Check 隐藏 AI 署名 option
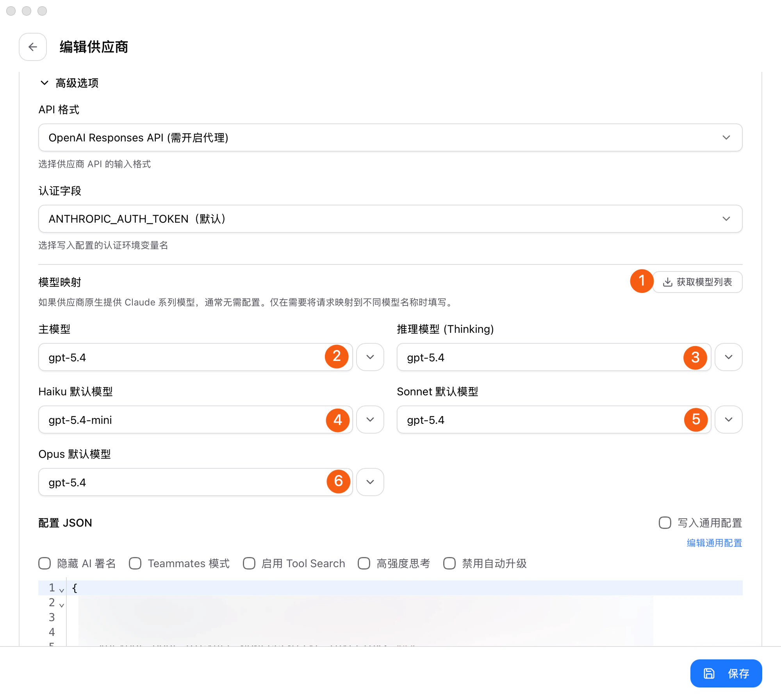781x700 pixels. pyautogui.click(x=45, y=563)
